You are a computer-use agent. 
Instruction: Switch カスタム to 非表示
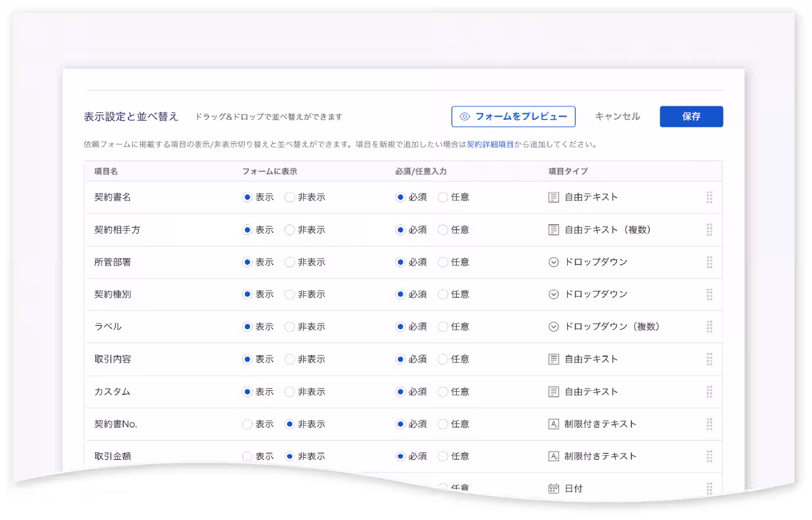(289, 391)
